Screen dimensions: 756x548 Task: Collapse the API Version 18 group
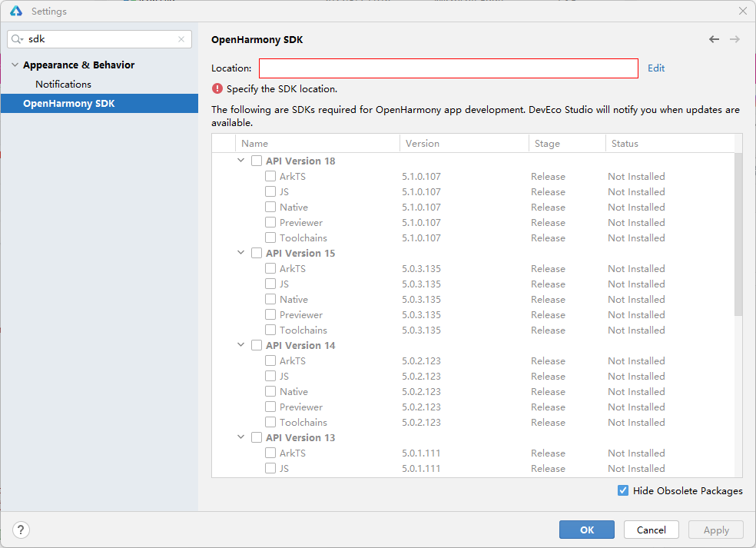click(241, 160)
